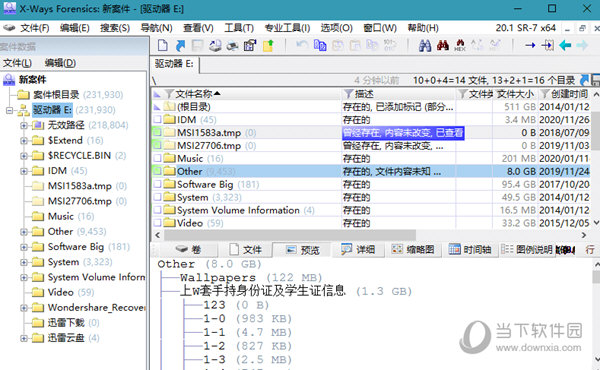
Task: Click the new file toolbar icon
Action: 163,46
